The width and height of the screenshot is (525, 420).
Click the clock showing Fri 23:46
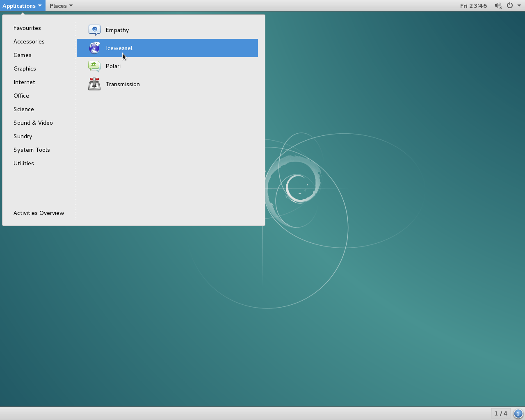473,5
